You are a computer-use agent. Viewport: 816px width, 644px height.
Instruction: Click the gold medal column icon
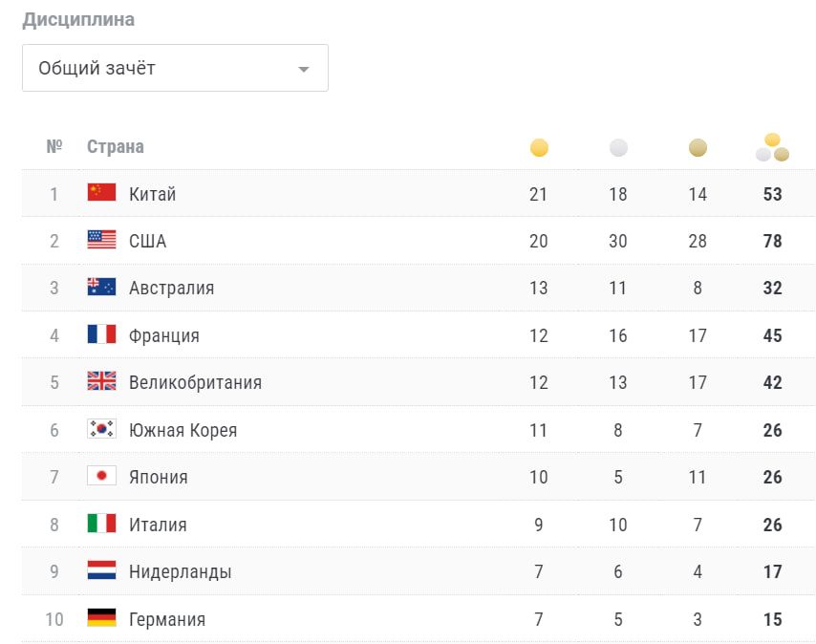coord(539,148)
